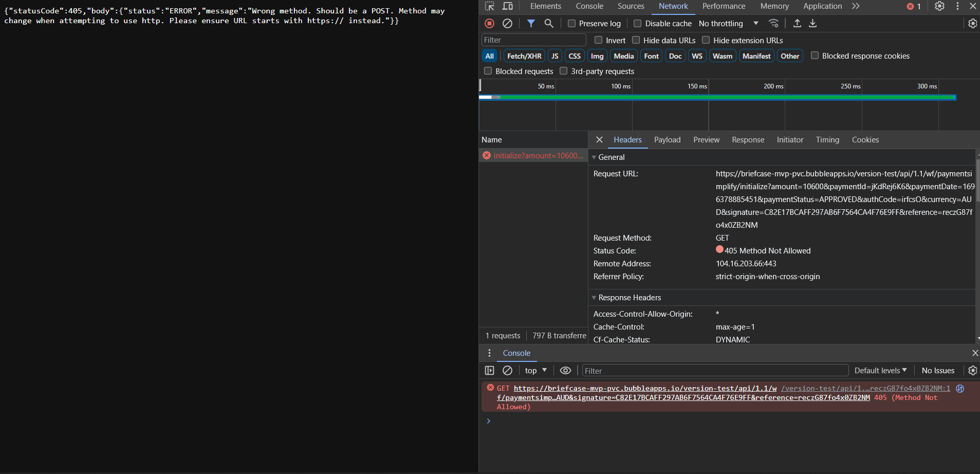This screenshot has height=474, width=980.
Task: Enable Disable cache checkbox
Action: [638, 23]
